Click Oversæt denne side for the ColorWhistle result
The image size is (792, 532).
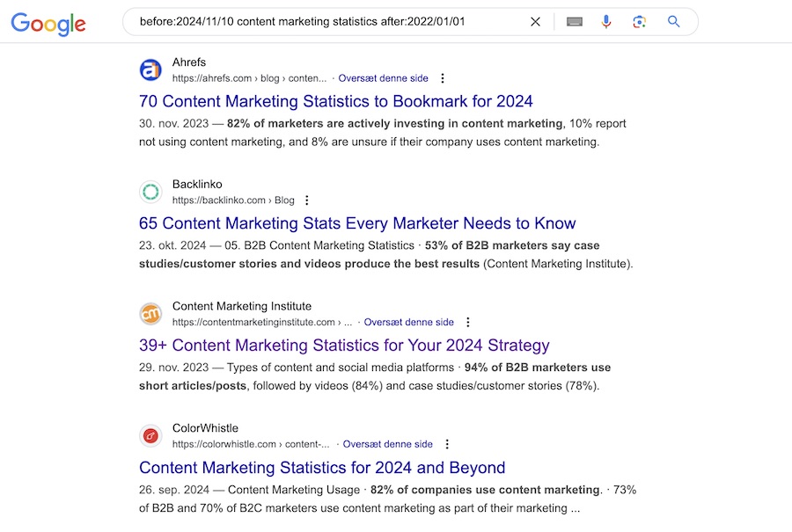pyautogui.click(x=388, y=444)
